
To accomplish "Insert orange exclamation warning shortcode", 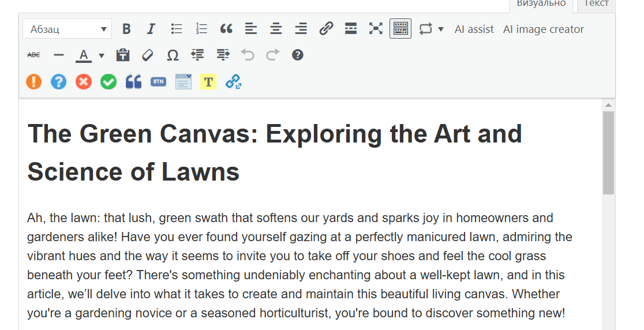I will (34, 82).
